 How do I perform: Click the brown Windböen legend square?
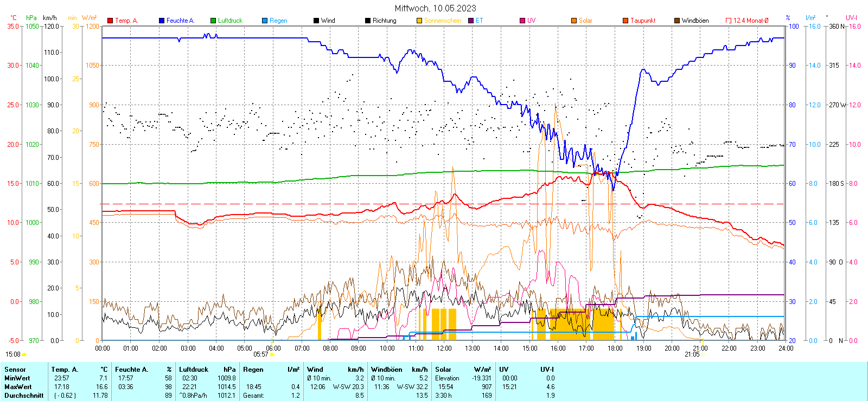pos(677,21)
